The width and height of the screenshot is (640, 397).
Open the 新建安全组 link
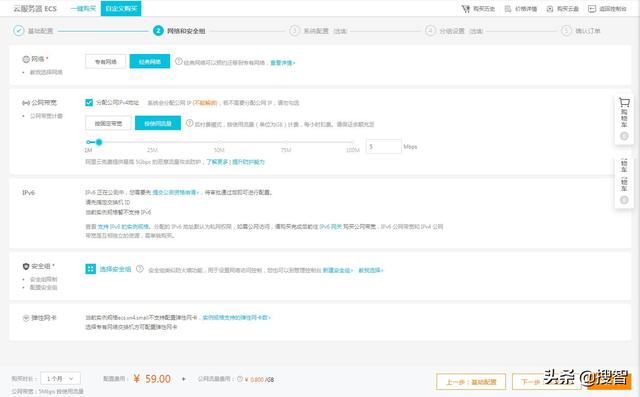338,270
